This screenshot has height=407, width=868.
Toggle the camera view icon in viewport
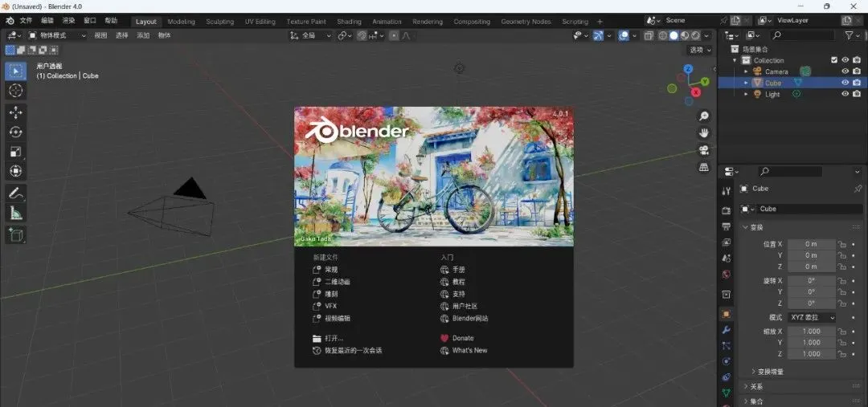(704, 150)
